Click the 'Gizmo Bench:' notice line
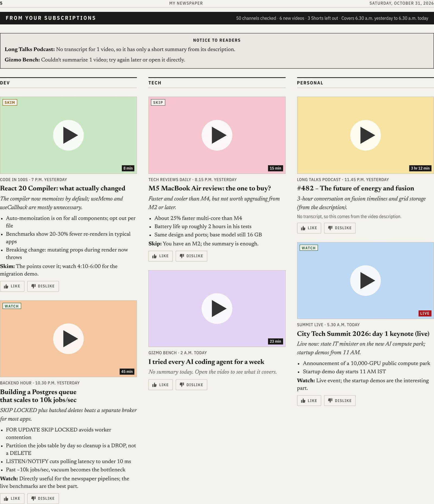Image resolution: width=434 pixels, height=504 pixels. [95, 60]
